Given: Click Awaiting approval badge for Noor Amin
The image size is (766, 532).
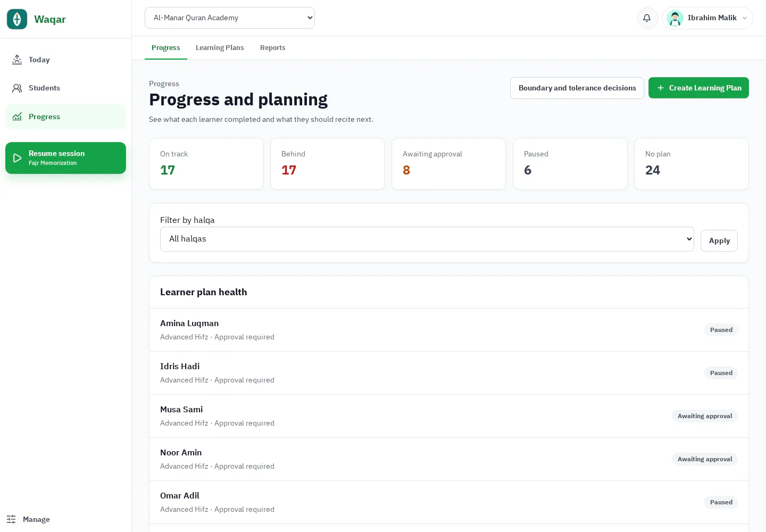Looking at the screenshot, I should pos(705,459).
